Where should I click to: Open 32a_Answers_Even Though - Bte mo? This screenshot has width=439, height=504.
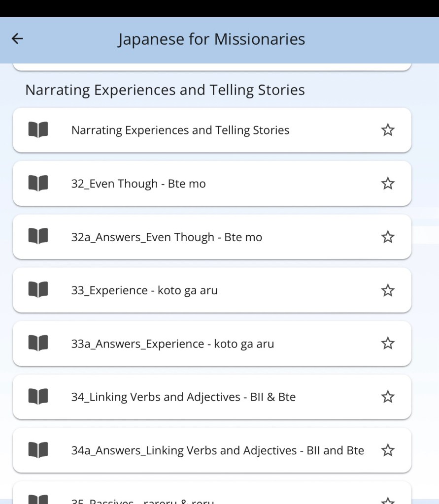[167, 237]
